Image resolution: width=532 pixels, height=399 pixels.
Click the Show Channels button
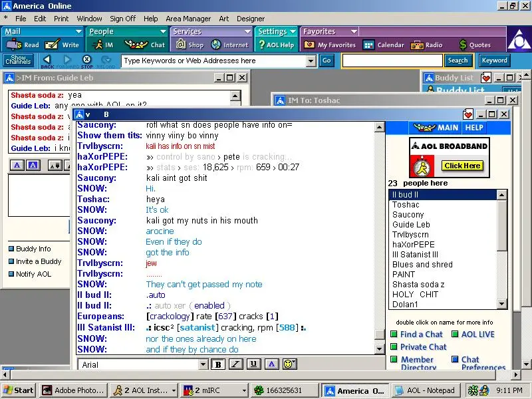tap(19, 61)
